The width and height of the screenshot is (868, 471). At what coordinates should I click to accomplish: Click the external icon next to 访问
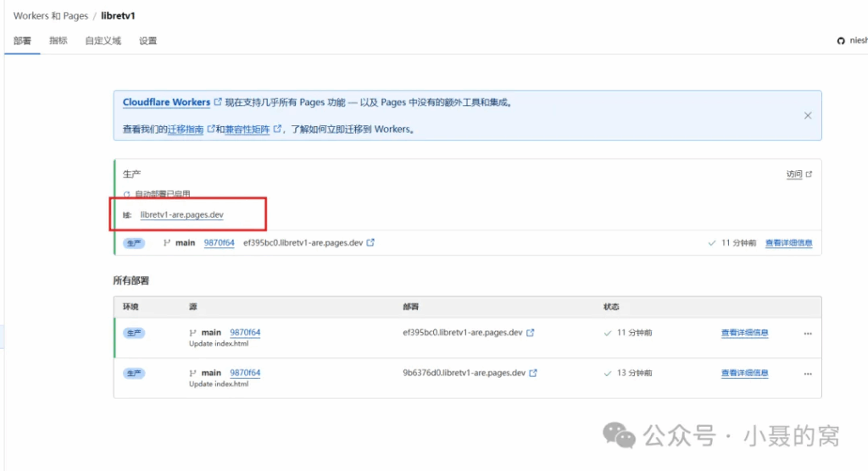[809, 174]
